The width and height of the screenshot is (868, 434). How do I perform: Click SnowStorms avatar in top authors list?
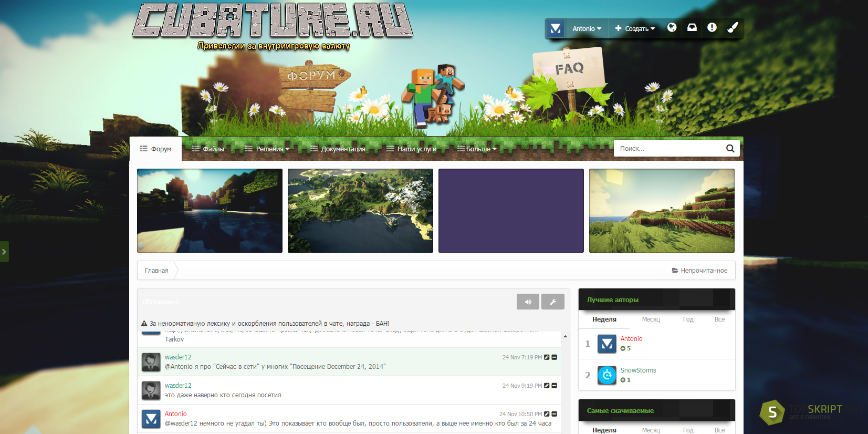(x=607, y=375)
